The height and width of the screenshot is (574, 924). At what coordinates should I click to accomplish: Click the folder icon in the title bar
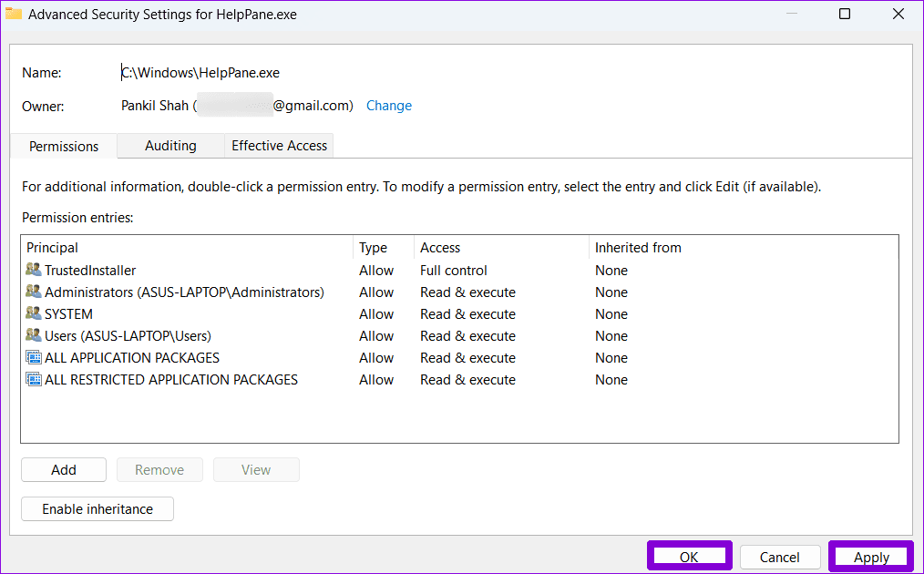tap(14, 15)
